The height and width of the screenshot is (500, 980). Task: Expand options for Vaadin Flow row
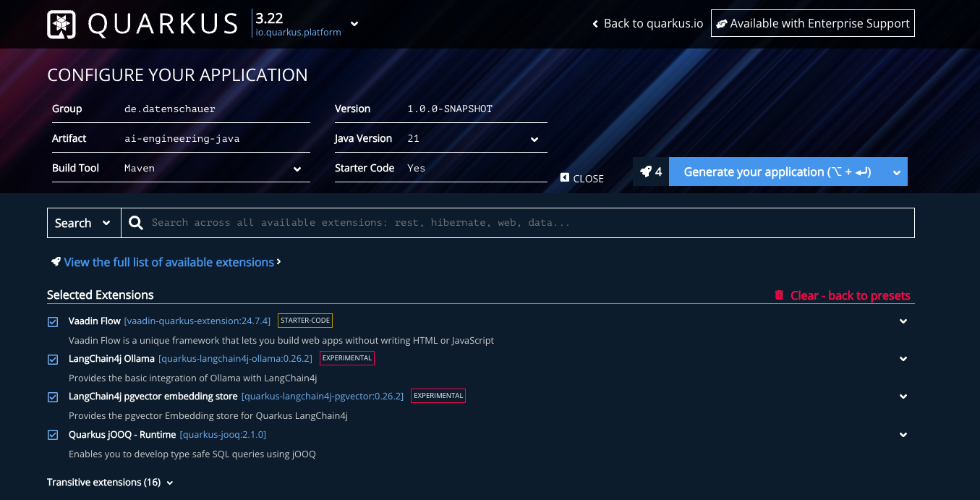click(x=903, y=321)
